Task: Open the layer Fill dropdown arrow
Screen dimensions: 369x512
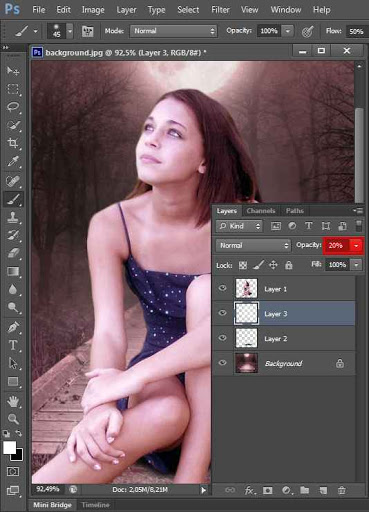Action: click(357, 265)
